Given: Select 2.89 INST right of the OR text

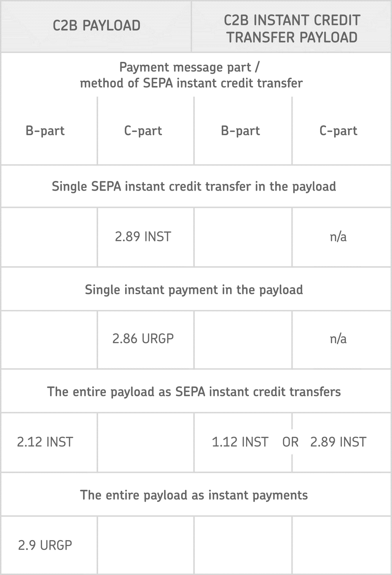Looking at the screenshot, I should click(338, 442).
